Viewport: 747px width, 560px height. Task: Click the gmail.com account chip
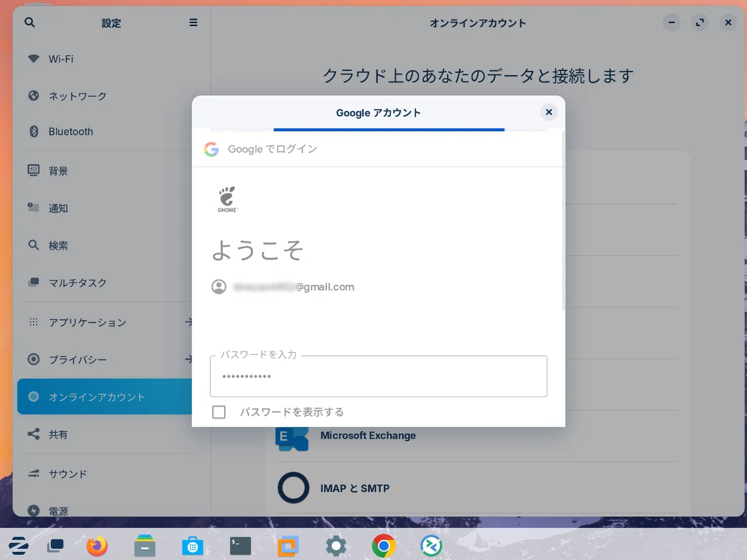coord(283,287)
